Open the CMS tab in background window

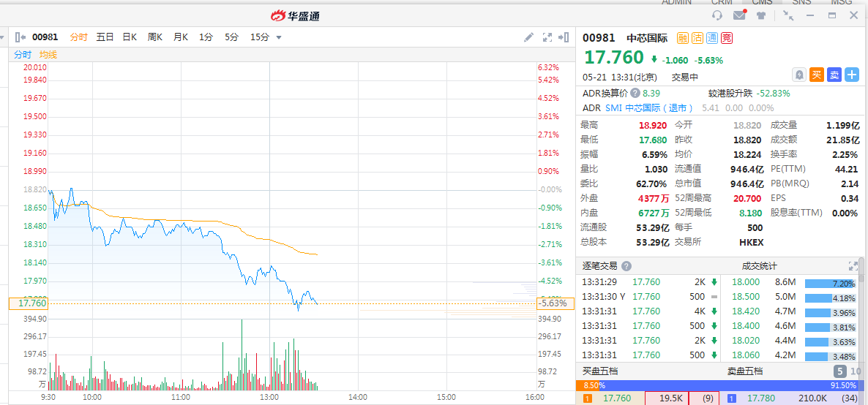(x=763, y=2)
